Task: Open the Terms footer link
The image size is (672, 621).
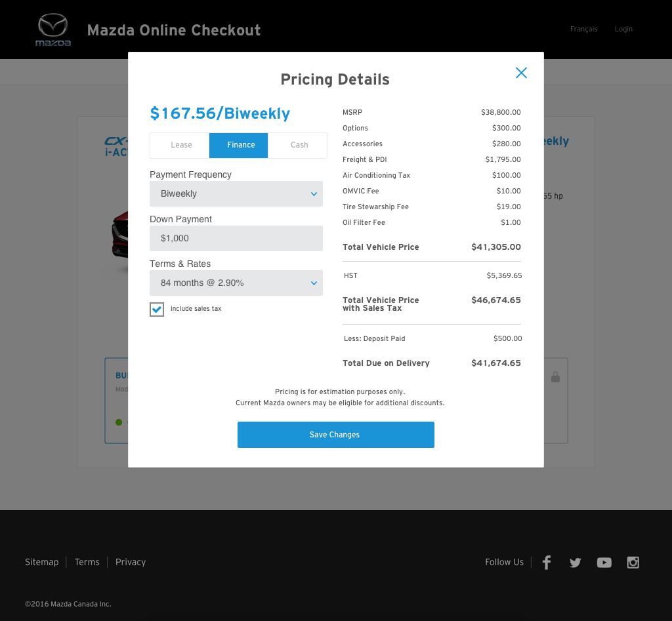Action: coord(87,562)
